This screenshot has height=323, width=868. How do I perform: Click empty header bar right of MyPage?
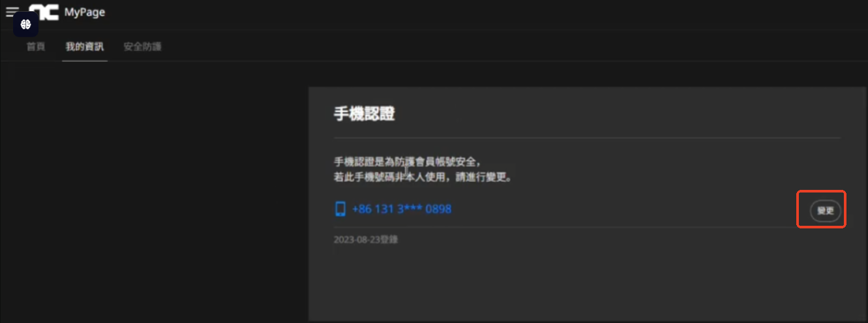coord(456,13)
